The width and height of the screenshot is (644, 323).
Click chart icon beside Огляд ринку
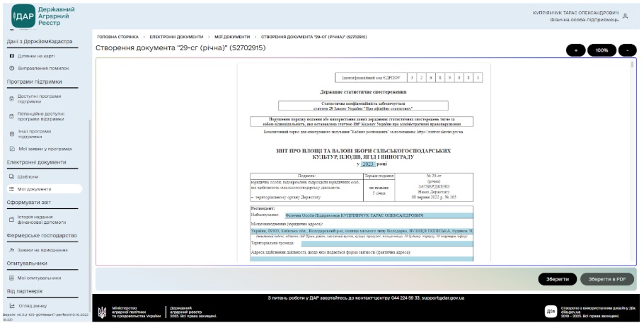12,306
